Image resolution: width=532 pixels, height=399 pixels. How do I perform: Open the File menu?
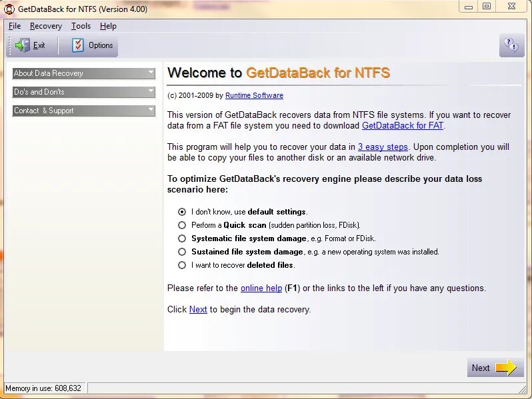(x=15, y=26)
